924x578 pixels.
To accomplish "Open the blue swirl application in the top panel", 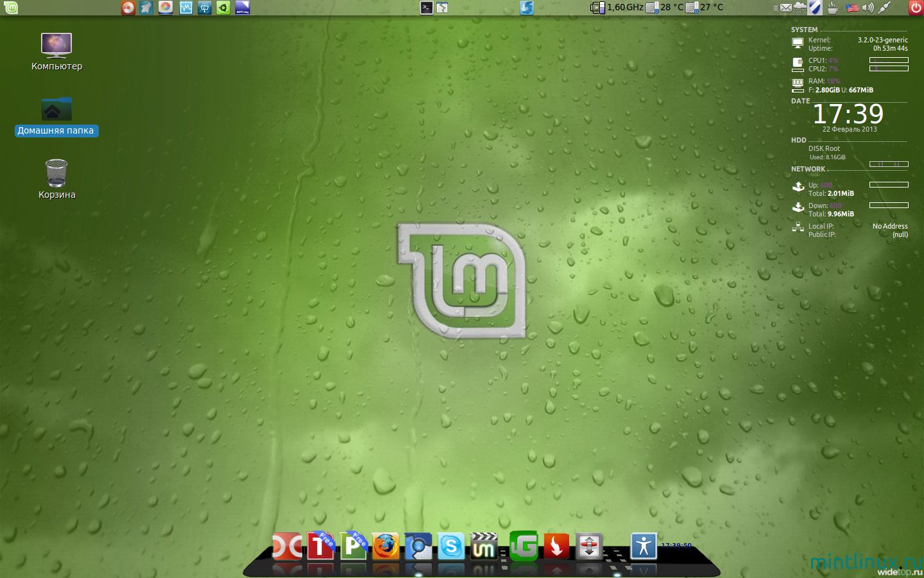I will pyautogui.click(x=527, y=8).
